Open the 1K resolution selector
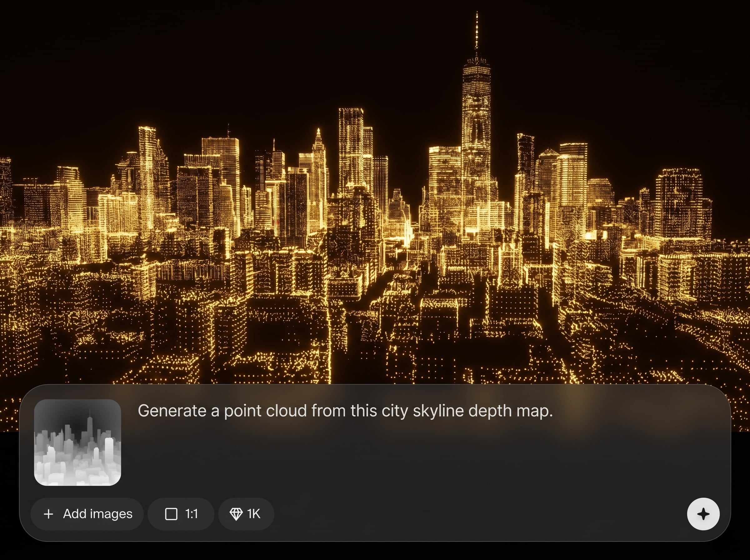 coord(246,514)
